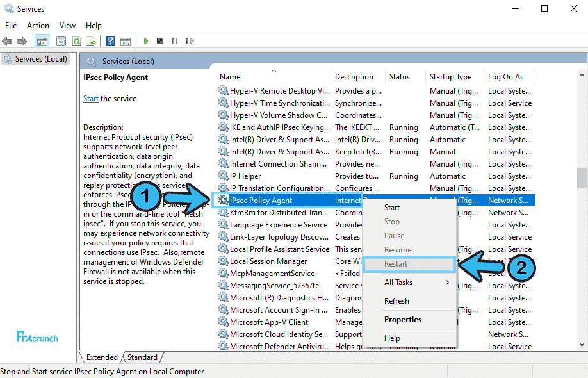Click the Restart Service toolbar icon
Image resolution: width=588 pixels, height=378 pixels.
coord(190,41)
